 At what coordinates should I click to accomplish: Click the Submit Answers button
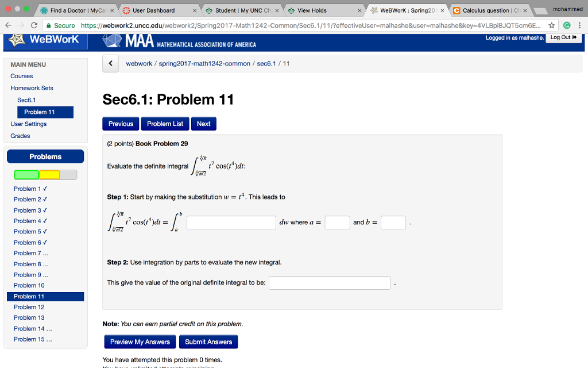pos(208,342)
